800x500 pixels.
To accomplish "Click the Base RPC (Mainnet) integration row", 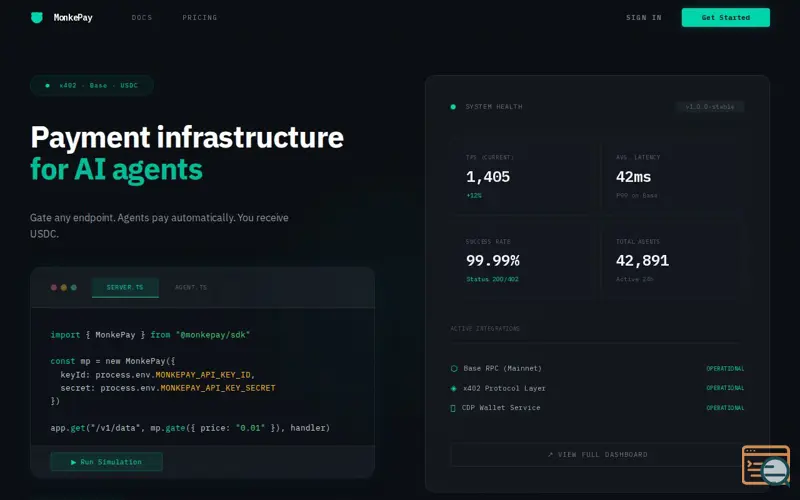I will coord(597,368).
